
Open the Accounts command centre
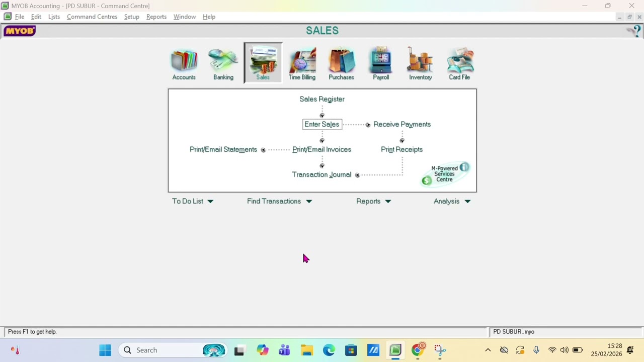coord(184,63)
